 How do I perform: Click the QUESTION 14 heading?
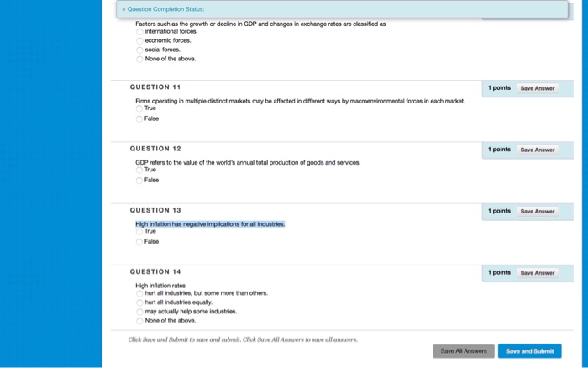(155, 271)
